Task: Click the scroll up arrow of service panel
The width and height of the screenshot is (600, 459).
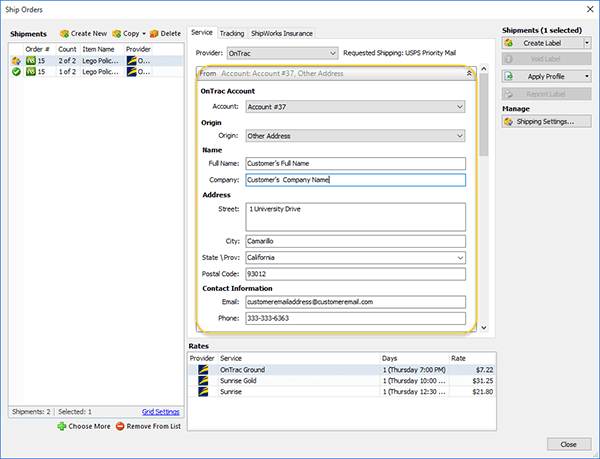Action: [x=484, y=68]
